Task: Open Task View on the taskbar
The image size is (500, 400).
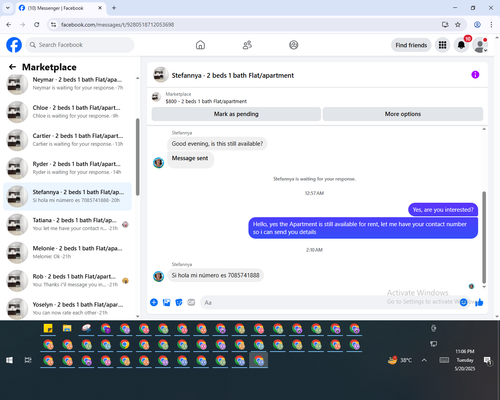Action: click(28, 360)
